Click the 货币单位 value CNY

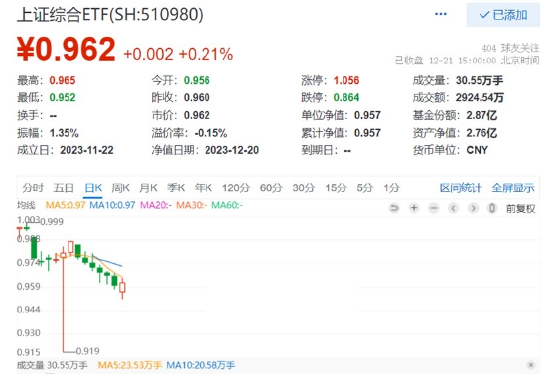coord(477,150)
